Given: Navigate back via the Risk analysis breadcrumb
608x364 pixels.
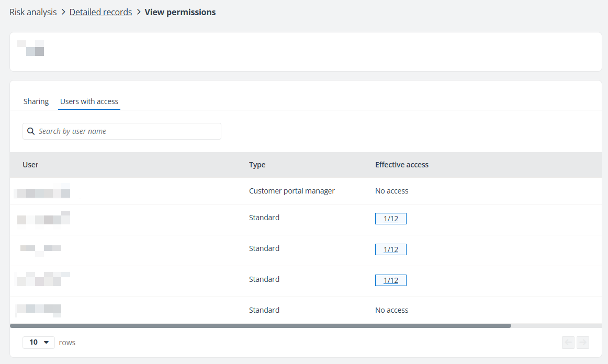Looking at the screenshot, I should [x=32, y=12].
